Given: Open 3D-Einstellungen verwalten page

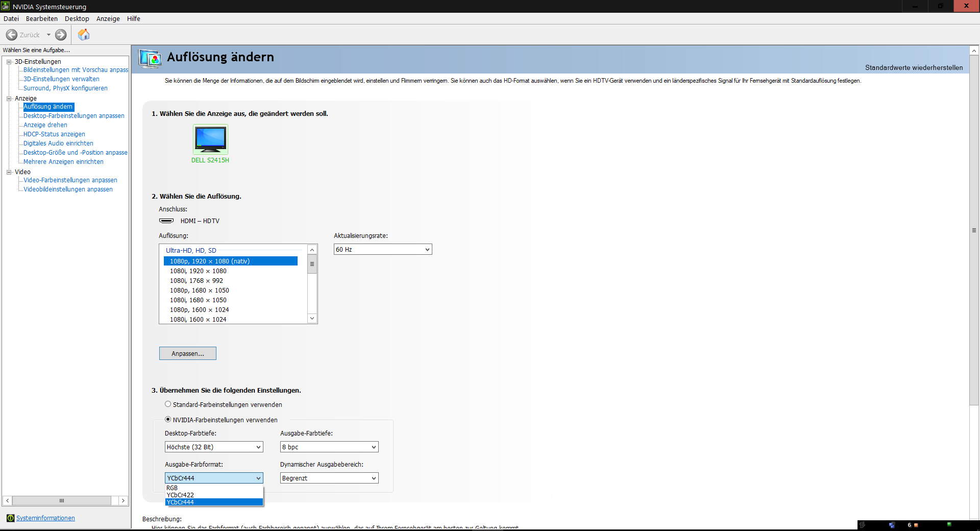Looking at the screenshot, I should (61, 79).
